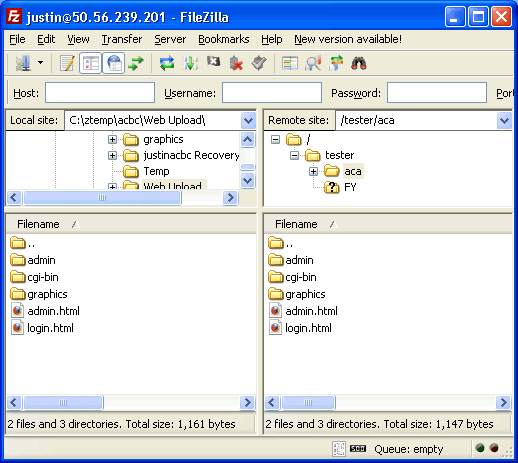Image resolution: width=518 pixels, height=463 pixels.
Task: Toggle the transfer queue display
Action: pos(136,63)
